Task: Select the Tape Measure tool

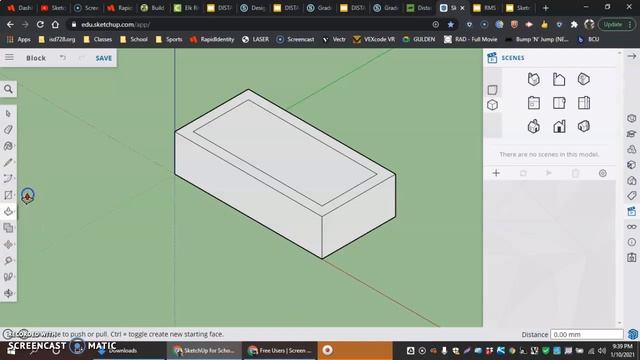Action: click(x=8, y=260)
